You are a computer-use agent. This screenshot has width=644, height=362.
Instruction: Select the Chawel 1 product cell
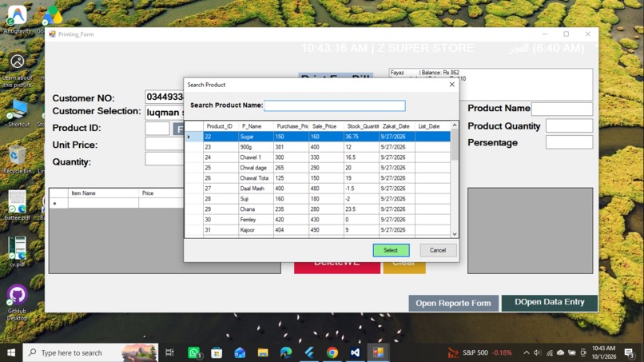(256, 157)
